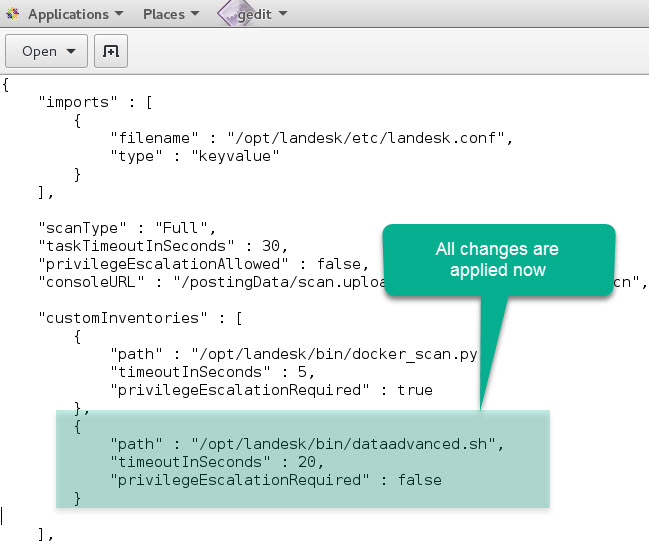649x552 pixels.
Task: Click the Applications launcher logo icon
Action: point(11,14)
